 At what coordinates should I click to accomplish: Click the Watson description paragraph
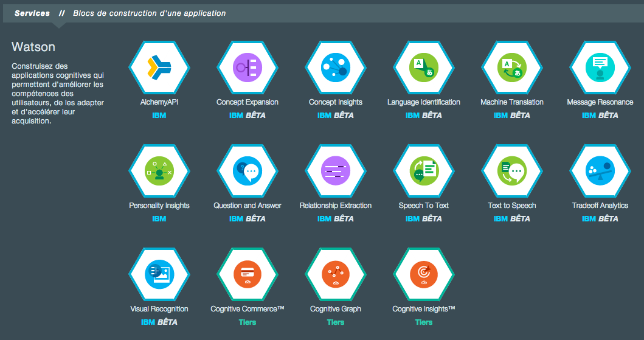click(58, 94)
